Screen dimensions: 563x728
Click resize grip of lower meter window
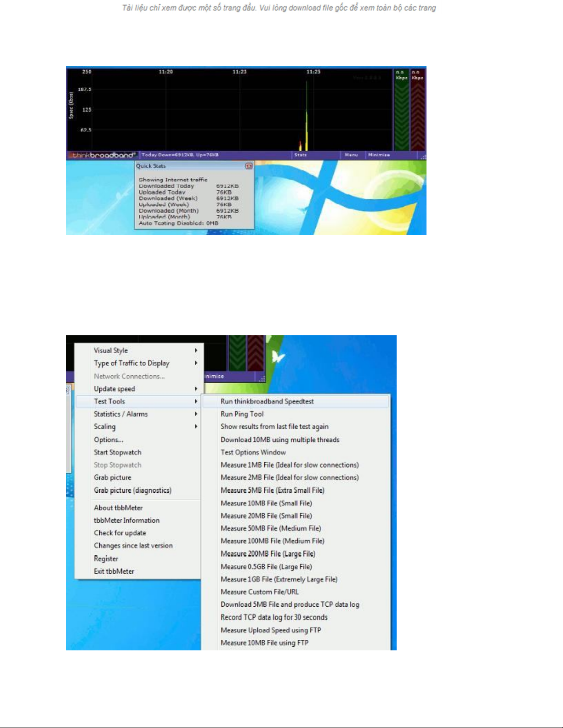click(x=262, y=378)
